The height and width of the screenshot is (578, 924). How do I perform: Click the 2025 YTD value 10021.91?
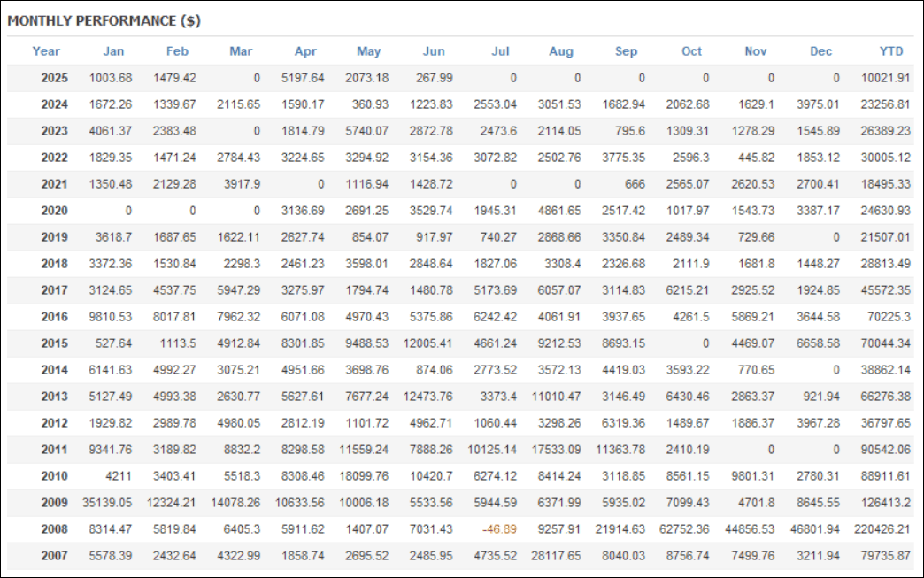(x=885, y=78)
